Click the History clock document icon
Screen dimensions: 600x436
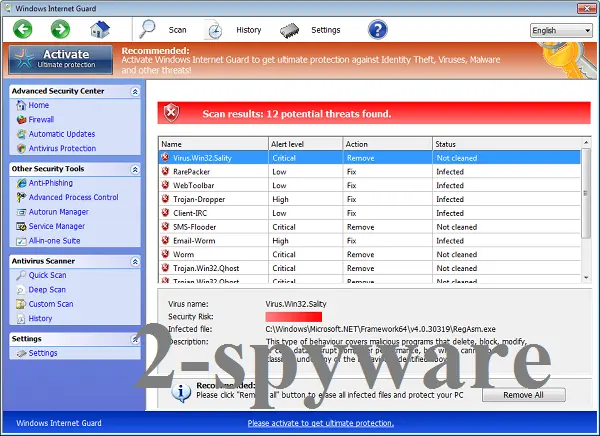215,30
